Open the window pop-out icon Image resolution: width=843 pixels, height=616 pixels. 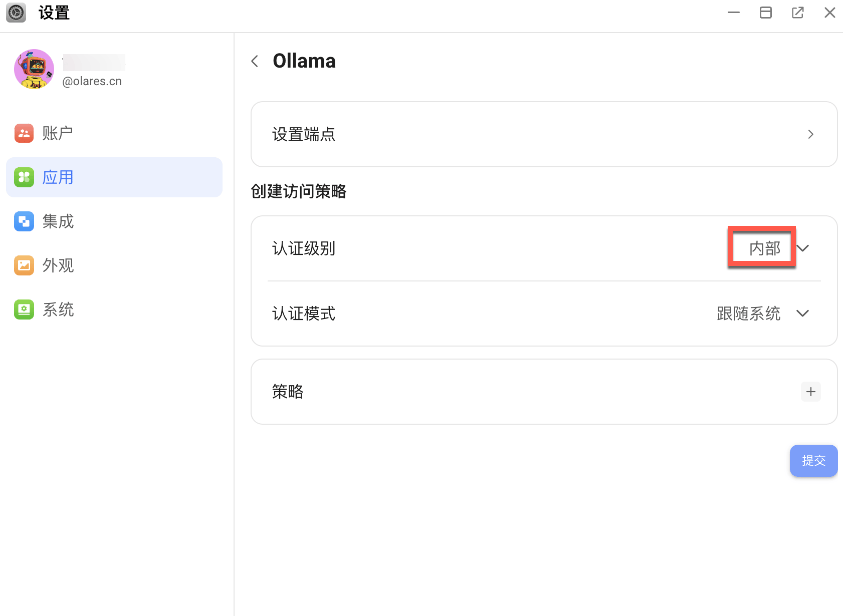797,13
